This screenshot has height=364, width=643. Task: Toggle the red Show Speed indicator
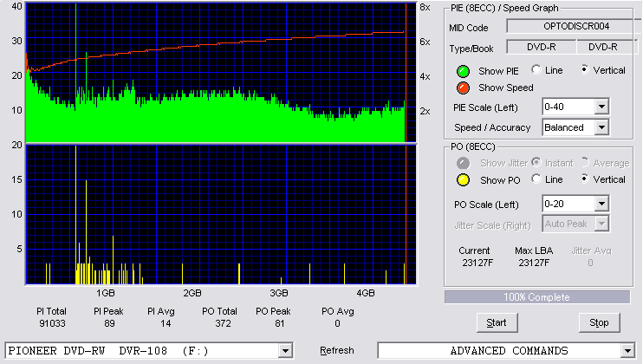tap(463, 88)
